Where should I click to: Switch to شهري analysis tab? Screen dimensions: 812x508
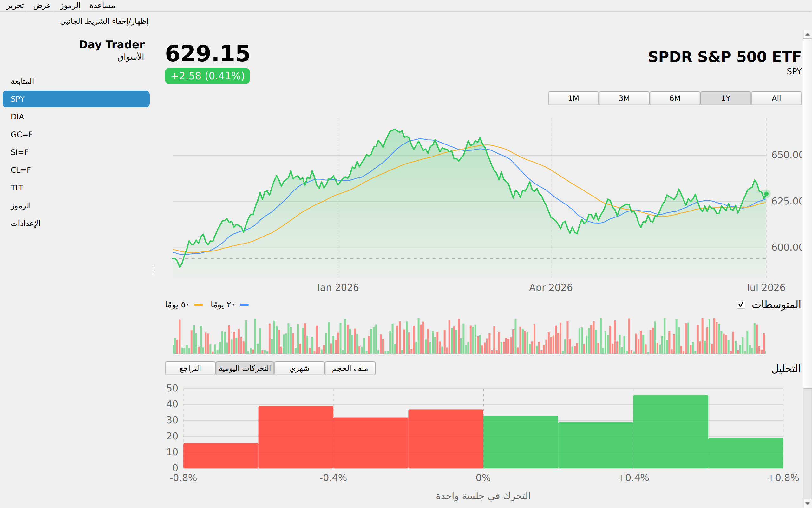point(299,368)
